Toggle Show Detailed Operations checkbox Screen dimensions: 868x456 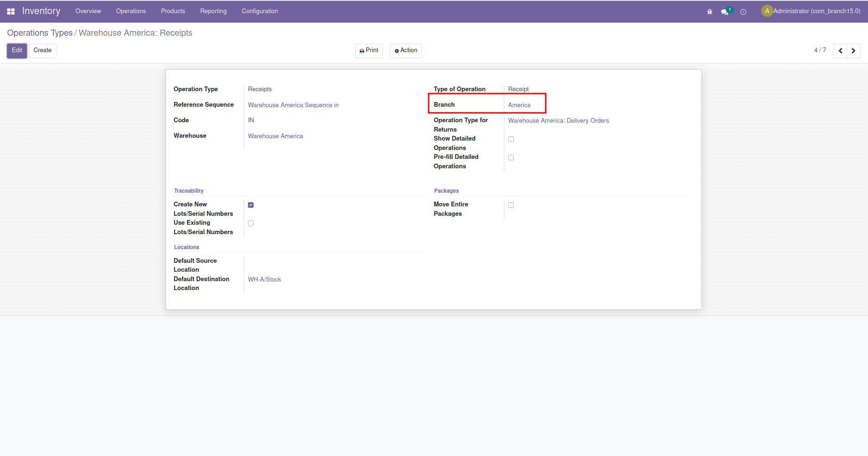(x=511, y=139)
